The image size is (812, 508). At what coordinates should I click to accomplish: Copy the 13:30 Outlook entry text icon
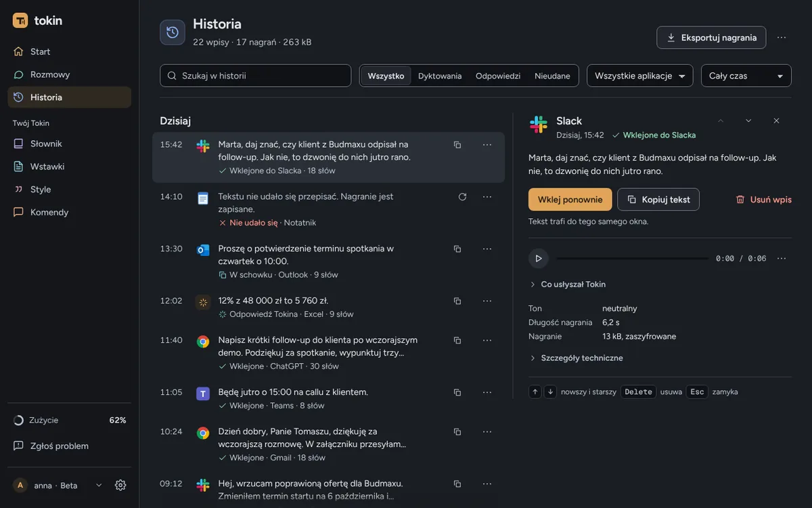(x=457, y=249)
